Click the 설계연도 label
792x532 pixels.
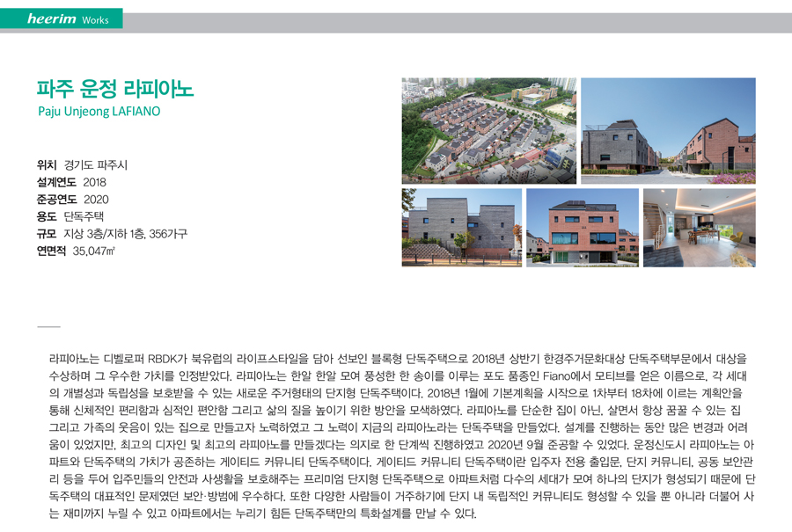point(56,182)
